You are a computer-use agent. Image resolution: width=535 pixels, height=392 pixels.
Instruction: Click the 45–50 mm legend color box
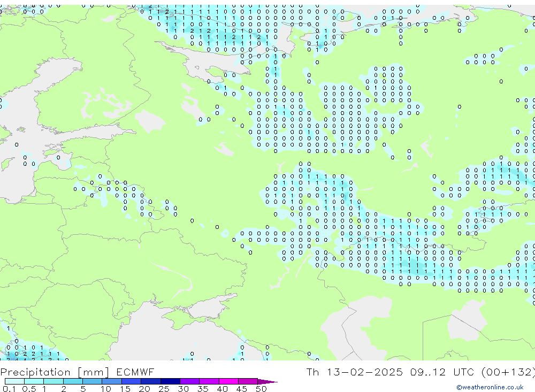[x=248, y=381]
